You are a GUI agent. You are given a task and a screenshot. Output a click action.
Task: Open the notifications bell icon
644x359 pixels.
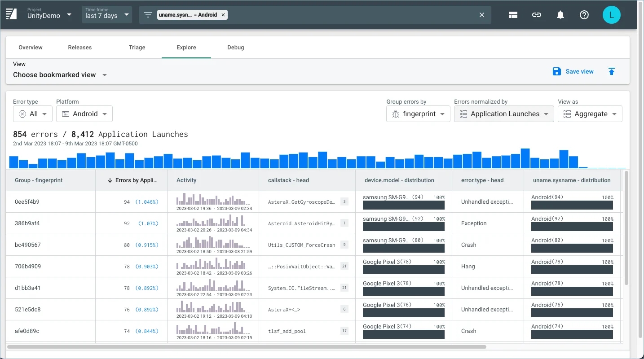click(560, 15)
